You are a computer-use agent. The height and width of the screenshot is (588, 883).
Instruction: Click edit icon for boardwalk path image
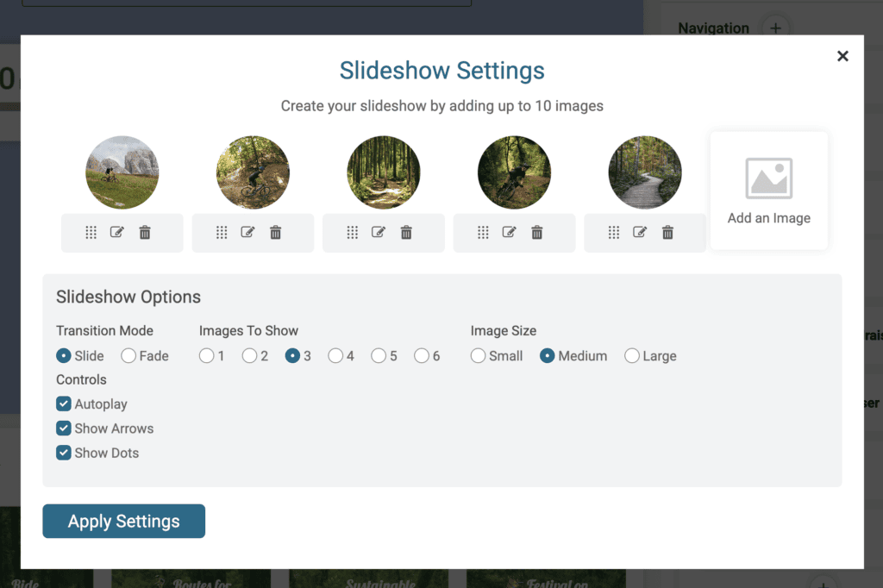coord(639,232)
